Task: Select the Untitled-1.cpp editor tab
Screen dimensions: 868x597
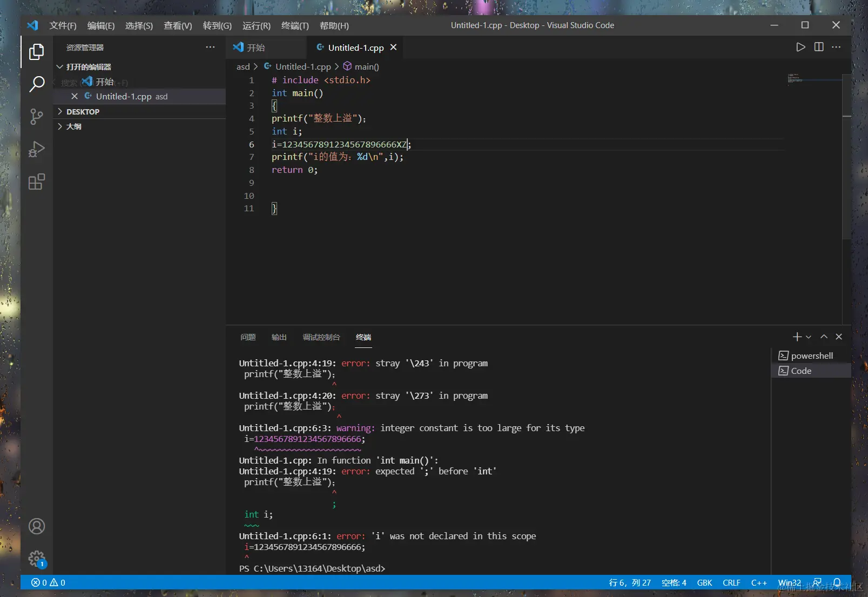Action: 356,48
